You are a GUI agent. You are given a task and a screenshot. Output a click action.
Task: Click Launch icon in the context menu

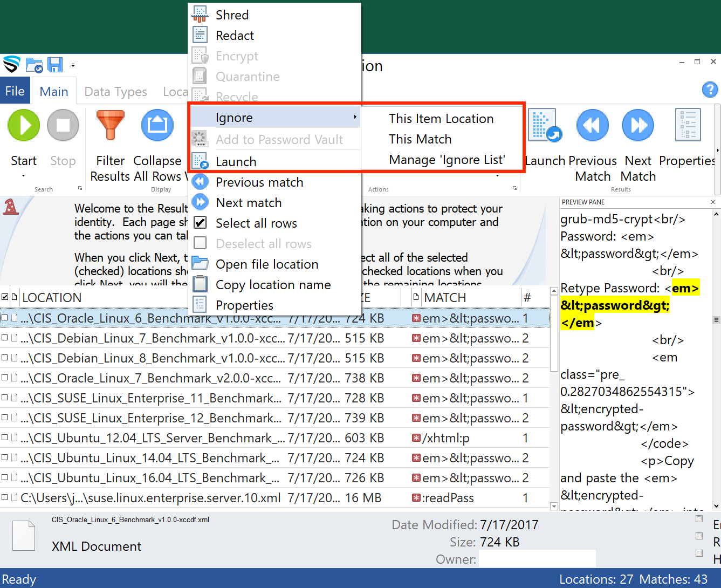tap(200, 161)
